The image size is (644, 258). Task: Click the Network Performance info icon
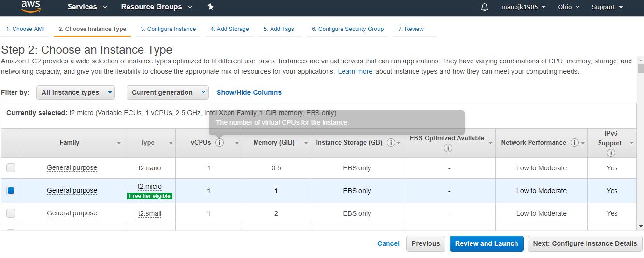574,143
